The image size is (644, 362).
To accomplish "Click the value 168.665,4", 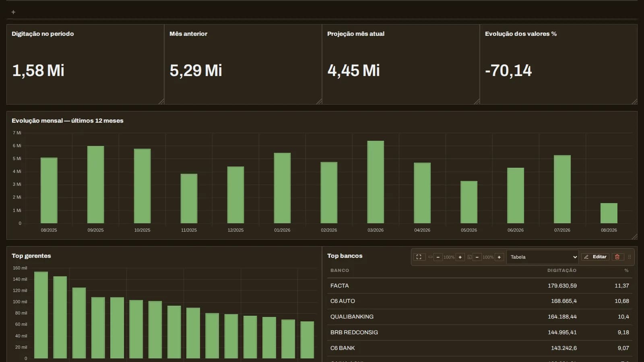I will click(x=564, y=301).
